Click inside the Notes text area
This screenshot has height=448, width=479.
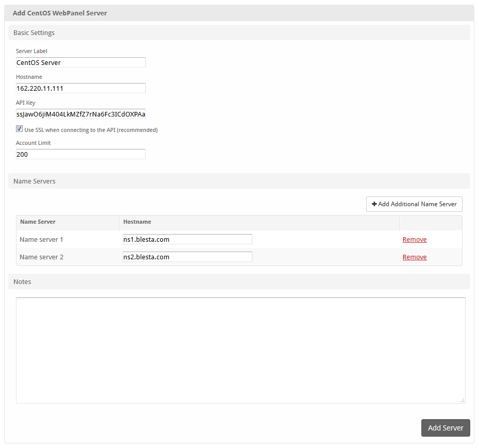[240, 350]
